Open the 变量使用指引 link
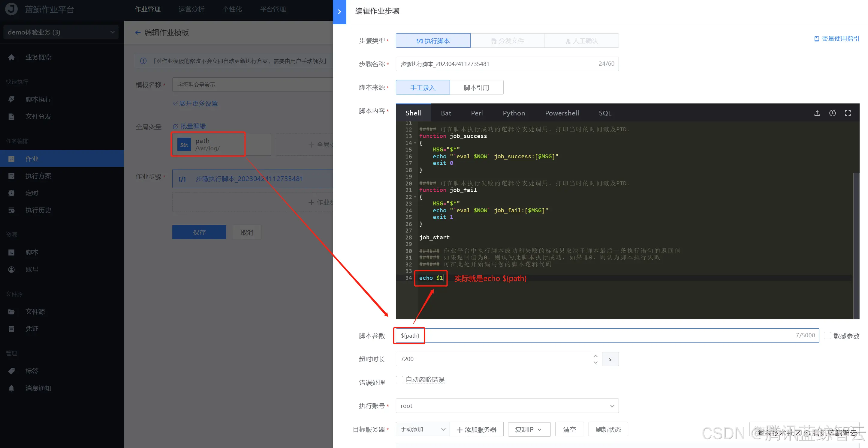 (x=837, y=39)
